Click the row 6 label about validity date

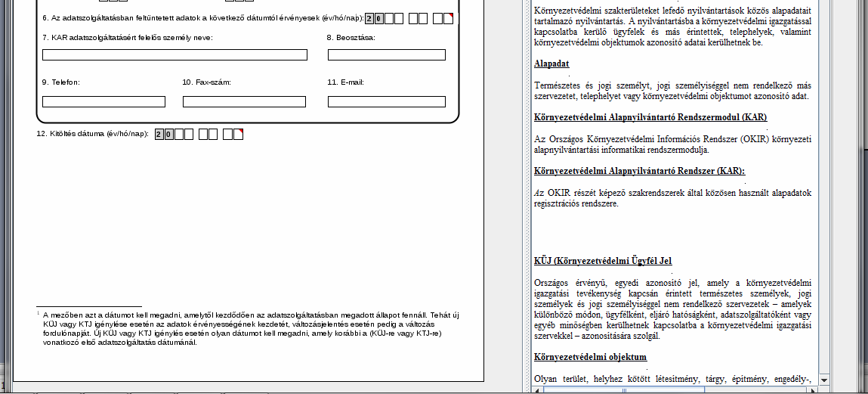[x=203, y=18]
